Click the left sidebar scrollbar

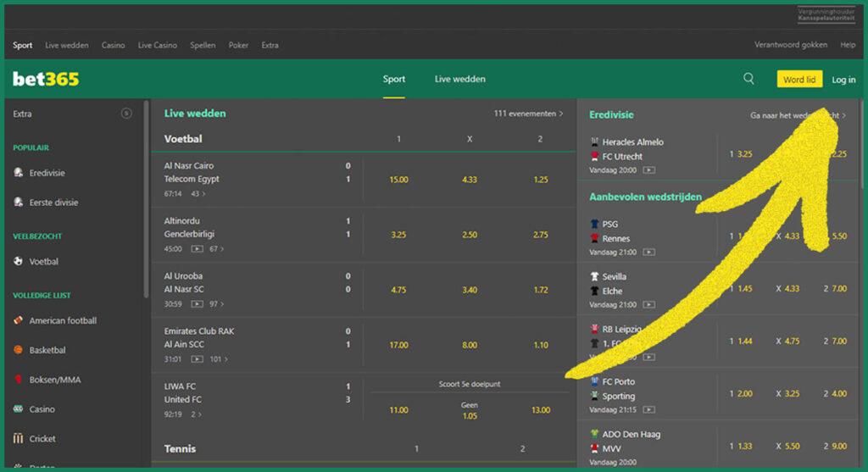(x=146, y=199)
